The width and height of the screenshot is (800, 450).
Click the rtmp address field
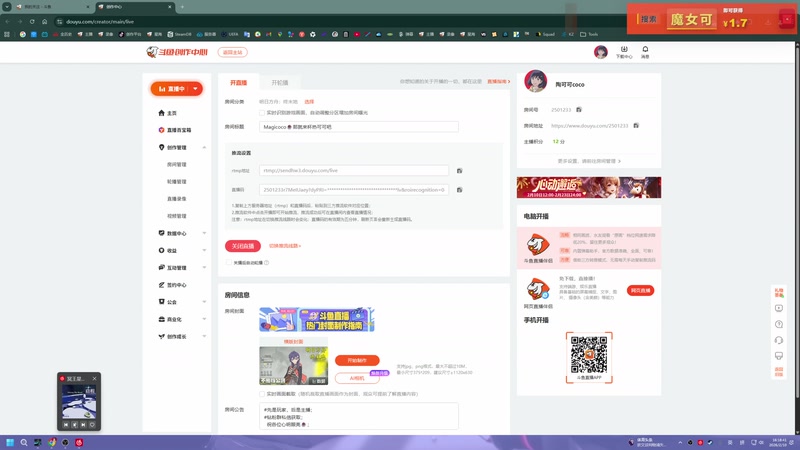(354, 170)
